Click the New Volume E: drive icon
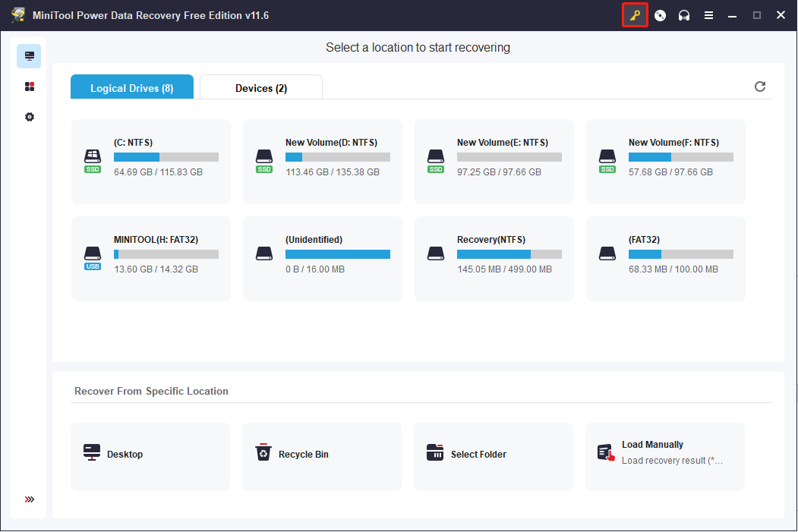The height and width of the screenshot is (532, 798). [x=436, y=161]
